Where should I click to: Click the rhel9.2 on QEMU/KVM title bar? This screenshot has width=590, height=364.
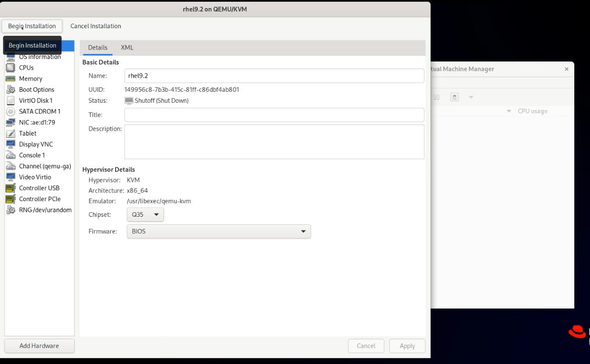coord(215,9)
